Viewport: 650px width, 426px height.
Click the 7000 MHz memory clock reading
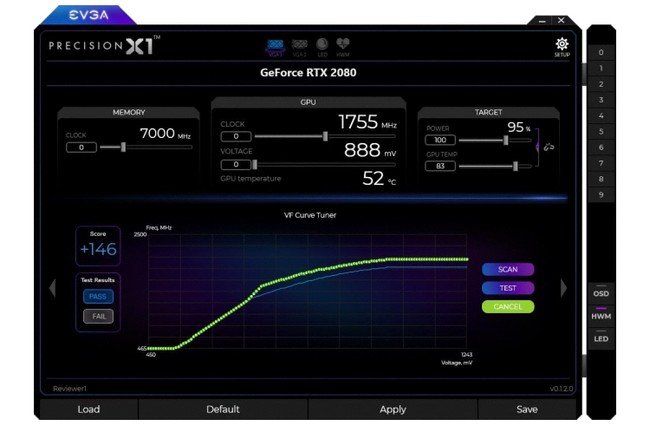tap(165, 133)
